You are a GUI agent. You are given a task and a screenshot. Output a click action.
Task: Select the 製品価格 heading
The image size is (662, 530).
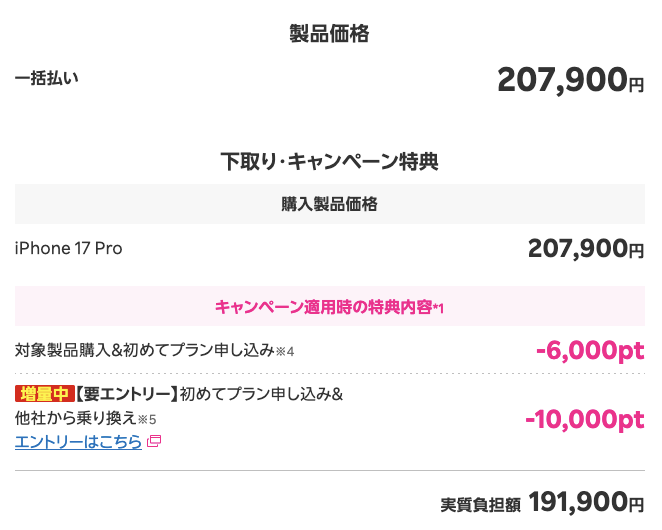329,33
